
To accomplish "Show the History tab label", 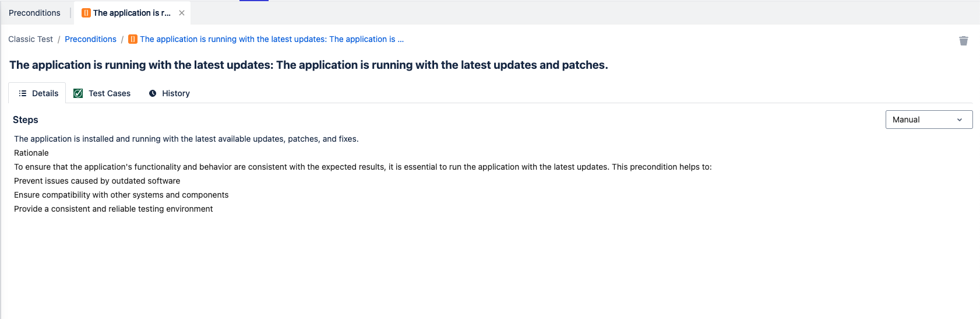I will click(176, 93).
